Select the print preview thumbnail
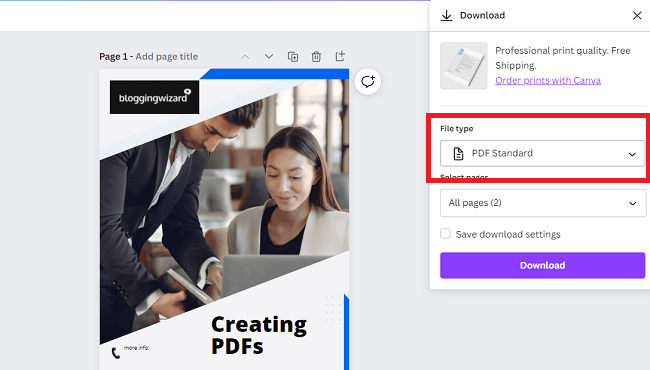Image resolution: width=650 pixels, height=370 pixels. [463, 65]
